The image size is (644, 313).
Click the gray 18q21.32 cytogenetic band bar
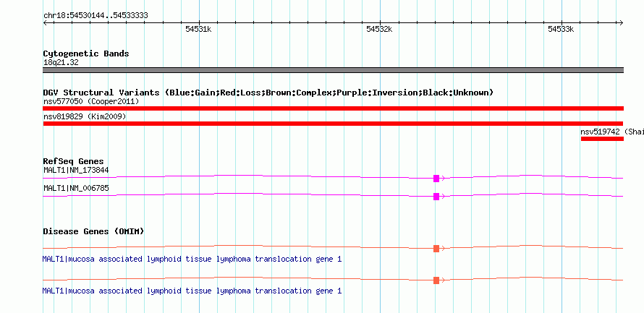tap(333, 70)
